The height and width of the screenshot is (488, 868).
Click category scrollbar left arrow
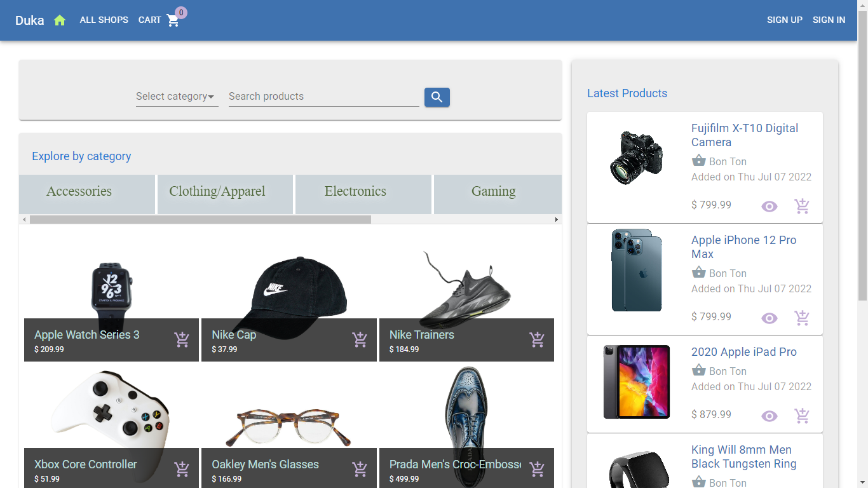click(24, 219)
